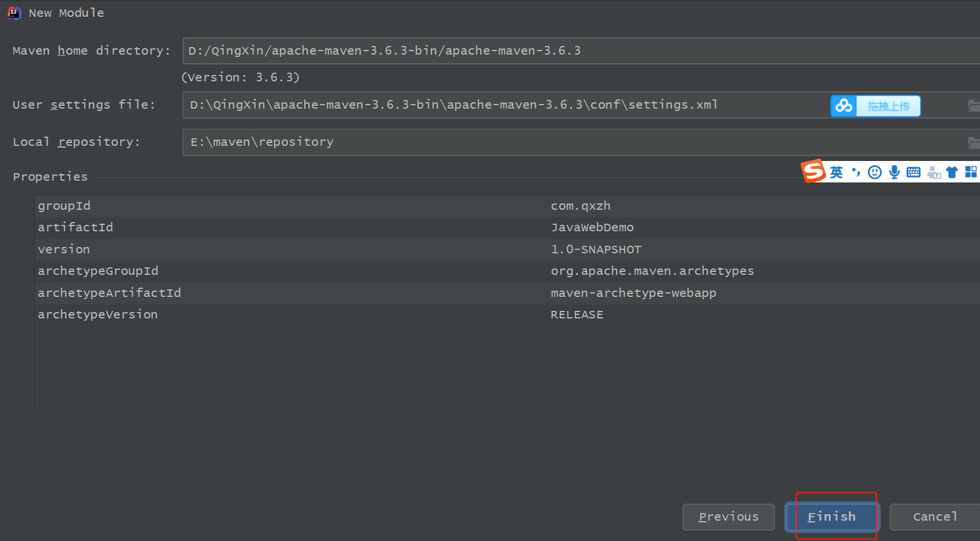Open the Sogou soft keyboard icon
Screen dimensions: 980x541
913,172
